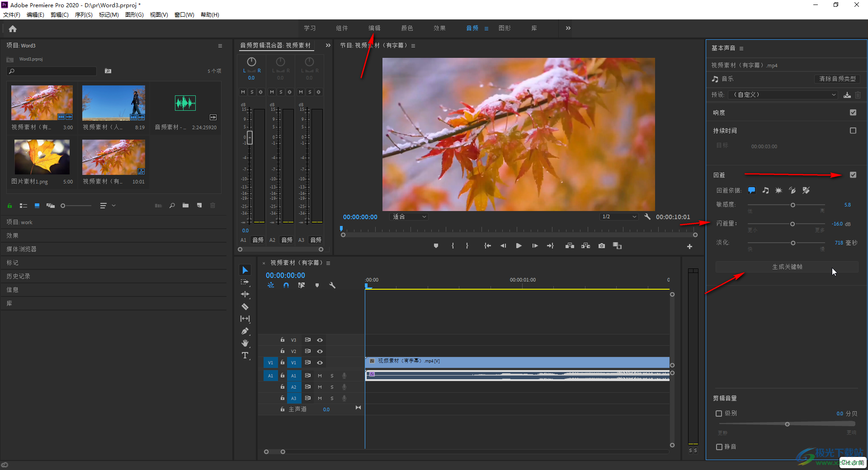This screenshot has height=470, width=868.
Task: Mute the A1 track with M
Action: point(320,376)
